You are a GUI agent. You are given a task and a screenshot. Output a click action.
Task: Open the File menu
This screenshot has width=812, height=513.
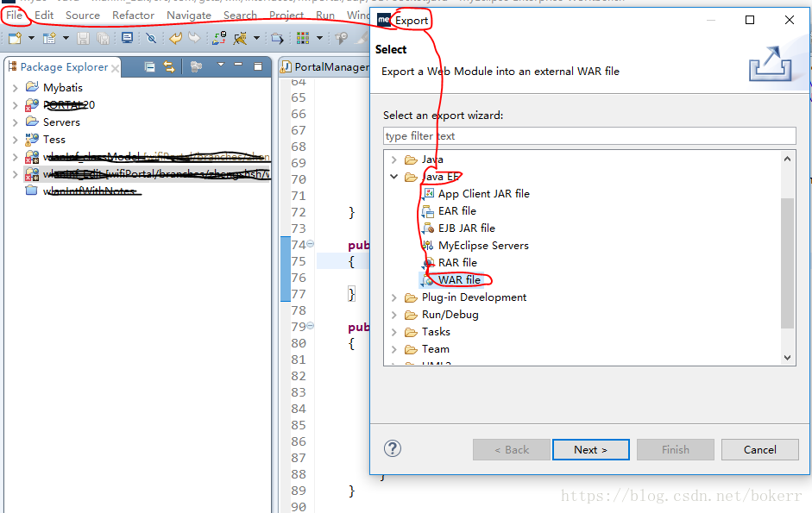pos(14,15)
